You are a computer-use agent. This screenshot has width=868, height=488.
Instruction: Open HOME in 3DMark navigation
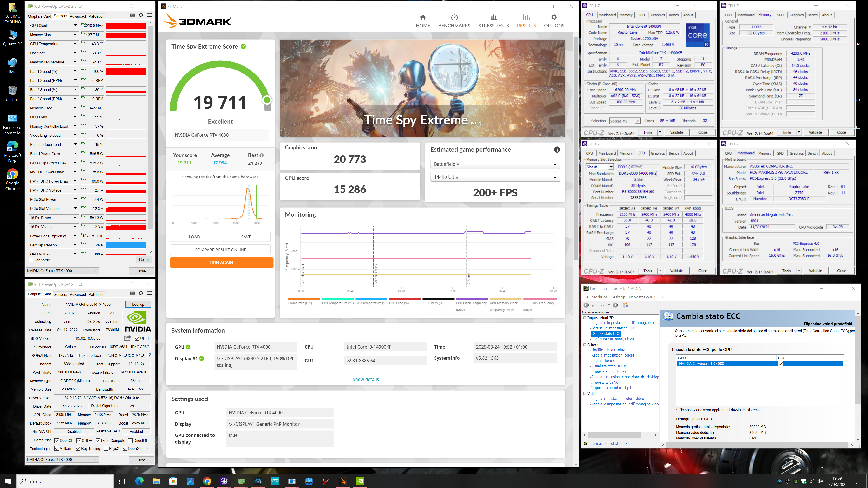point(422,21)
